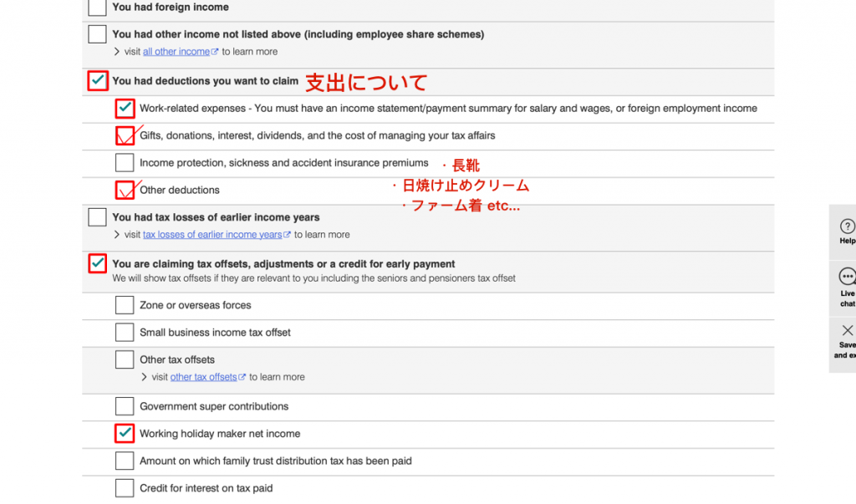Select Gifts, donations, interest, dividends checkbox
Viewport: 856px width, 504px height.
[x=125, y=135]
